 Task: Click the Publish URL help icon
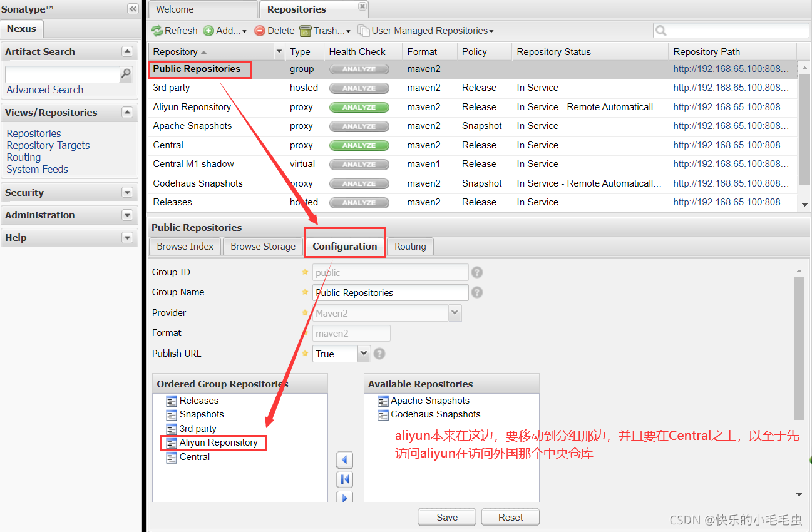pos(379,354)
